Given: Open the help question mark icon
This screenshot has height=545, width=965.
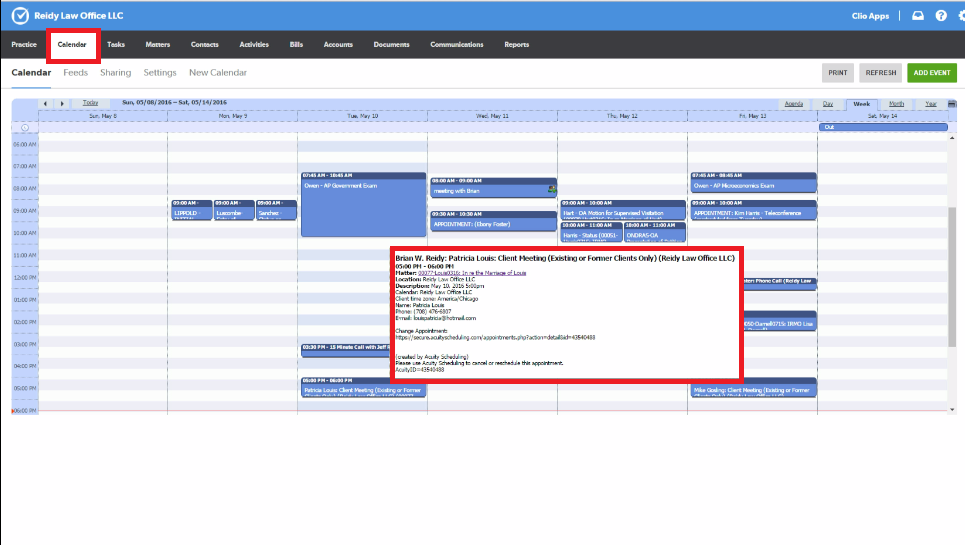Looking at the screenshot, I should pyautogui.click(x=940, y=15).
